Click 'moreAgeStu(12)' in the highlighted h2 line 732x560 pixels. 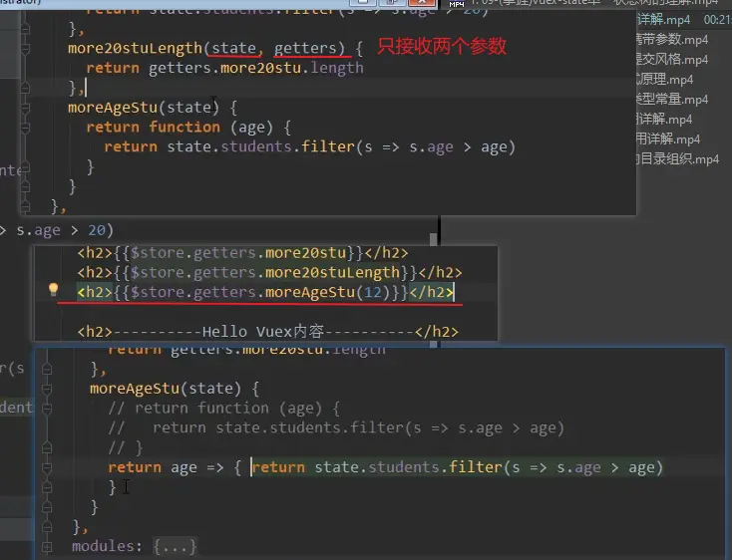327,292
